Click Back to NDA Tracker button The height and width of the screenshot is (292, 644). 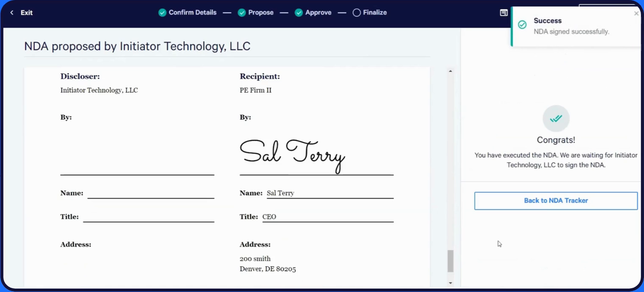tap(556, 201)
